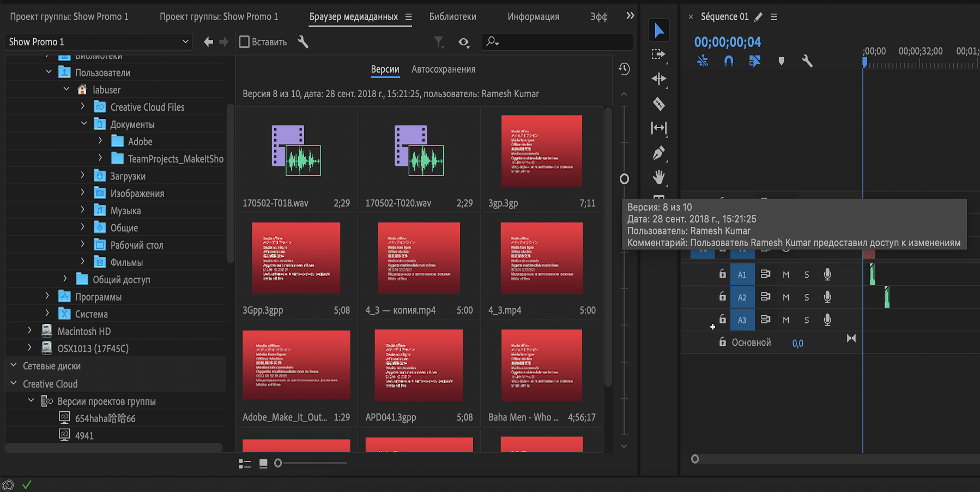Select the 4_3.mp4 clip thumbnail
This screenshot has width=980, height=492.
click(x=542, y=258)
